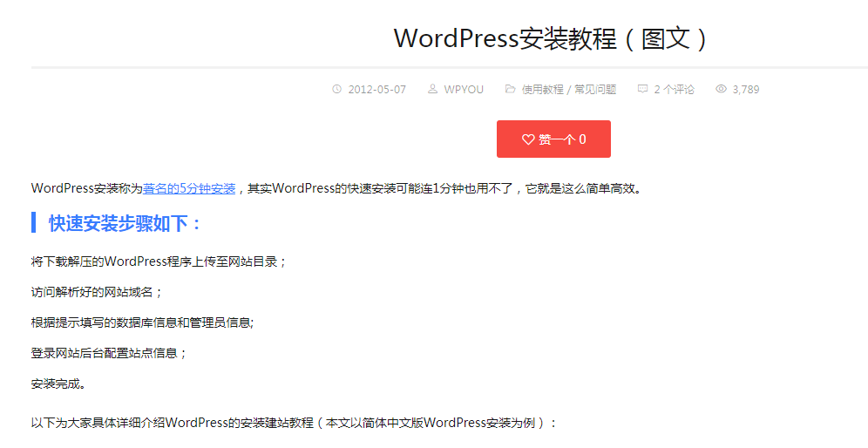
Task: Click the line 根据提示填写的数据库信息和管理员信息
Action: click(x=142, y=322)
